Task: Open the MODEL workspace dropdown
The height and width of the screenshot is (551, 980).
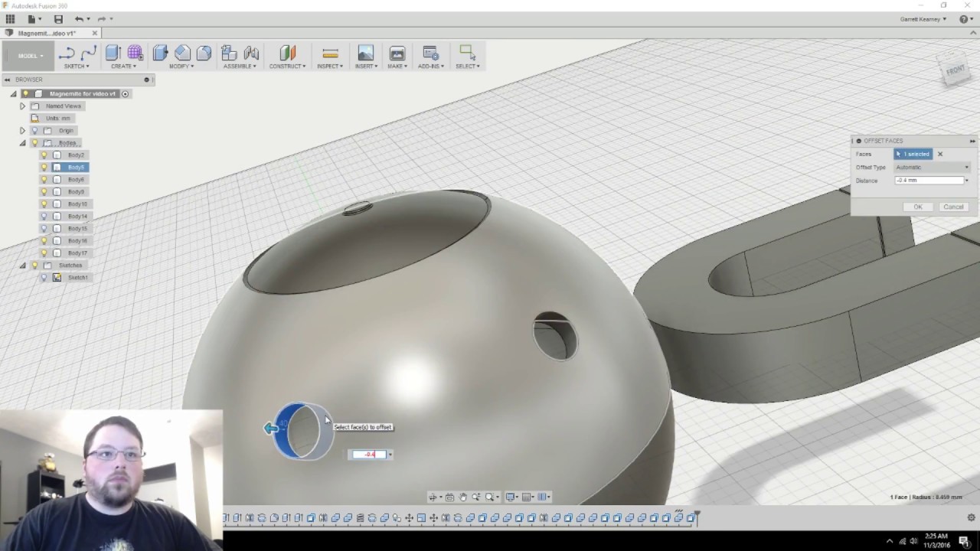Action: tap(29, 56)
